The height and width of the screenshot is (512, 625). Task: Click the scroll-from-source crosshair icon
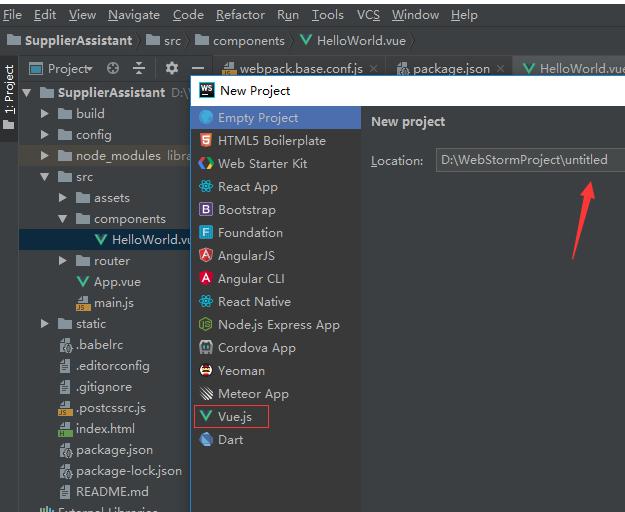pos(113,68)
